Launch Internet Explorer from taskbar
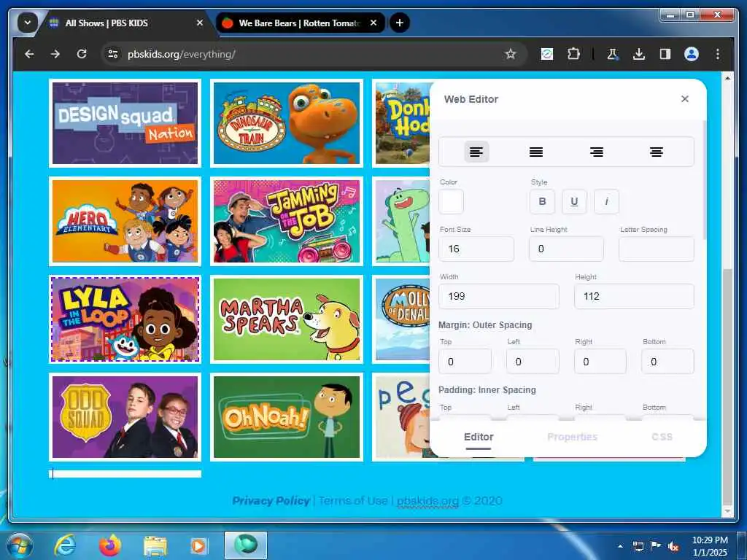The height and width of the screenshot is (560, 747). coord(64,545)
